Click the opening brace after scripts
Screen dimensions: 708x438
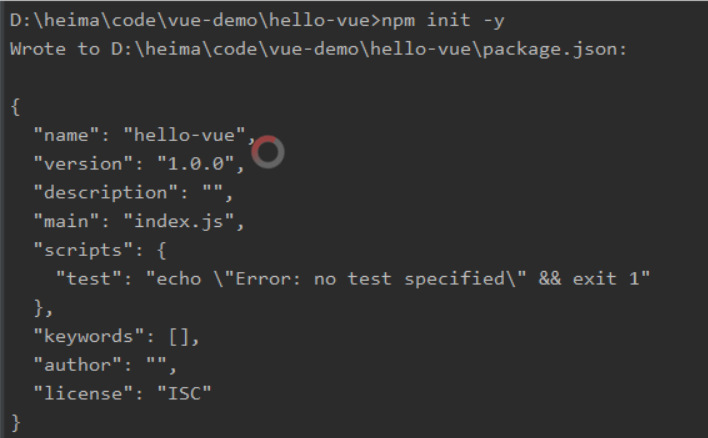click(162, 250)
